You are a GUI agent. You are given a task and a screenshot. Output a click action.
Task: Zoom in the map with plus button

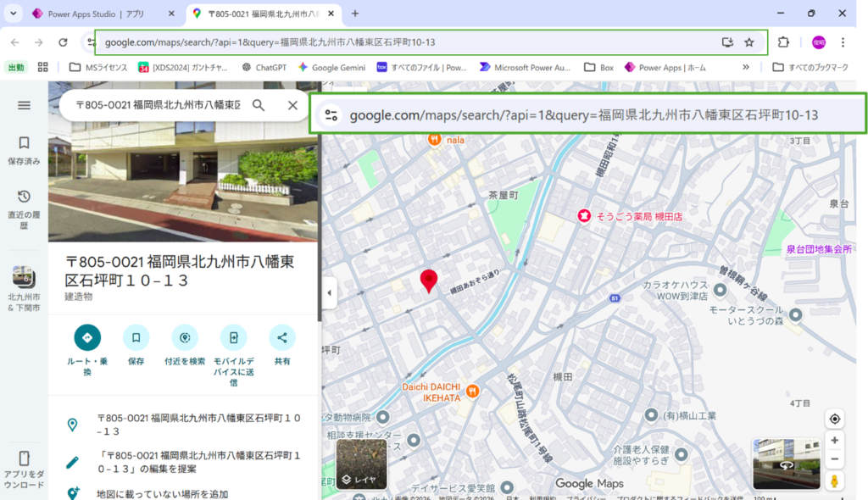pyautogui.click(x=834, y=441)
